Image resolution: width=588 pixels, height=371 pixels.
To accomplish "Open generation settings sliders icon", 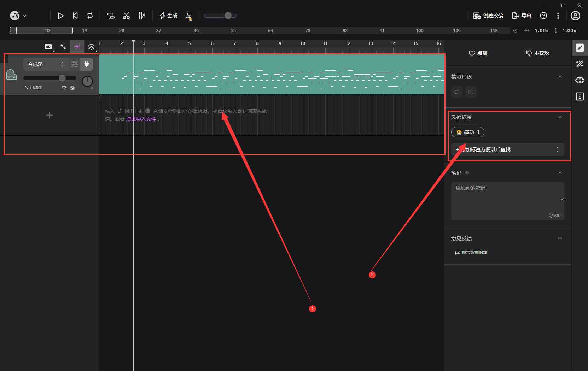I will (188, 16).
